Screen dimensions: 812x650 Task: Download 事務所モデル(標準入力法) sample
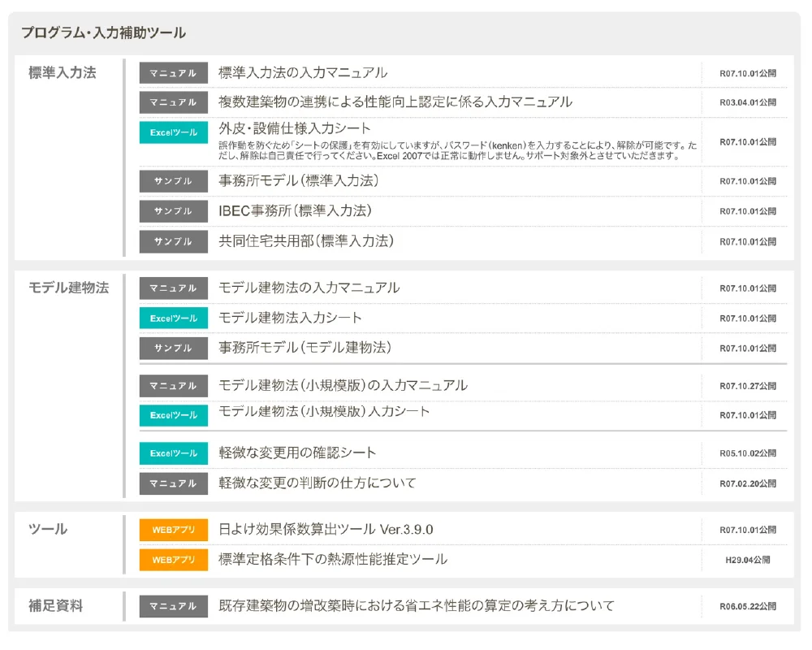[298, 181]
